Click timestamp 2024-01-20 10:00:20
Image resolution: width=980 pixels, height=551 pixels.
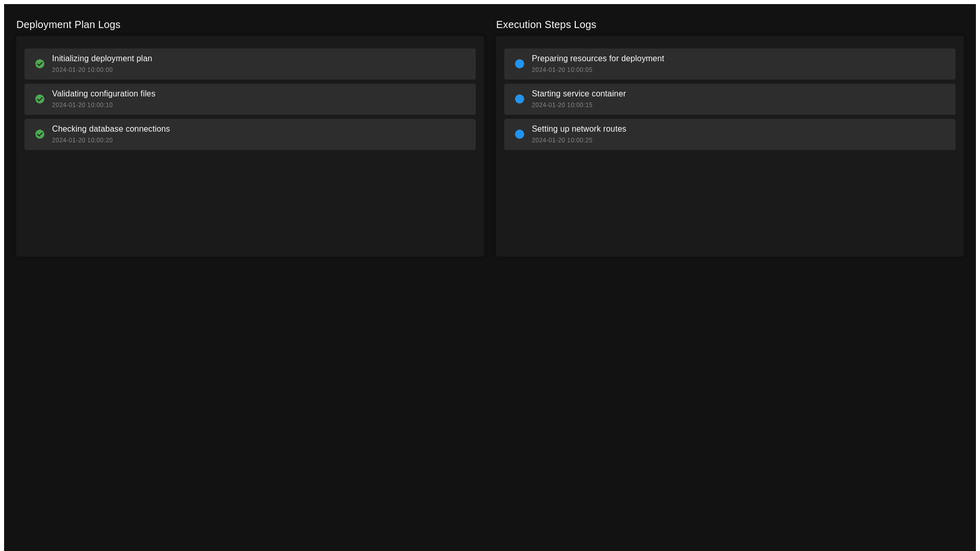(x=82, y=140)
